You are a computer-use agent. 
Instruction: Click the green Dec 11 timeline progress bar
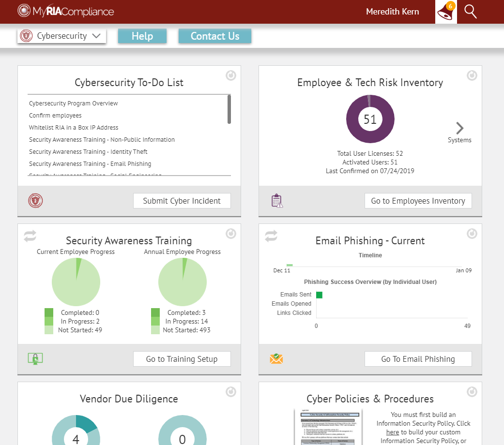pos(289,265)
